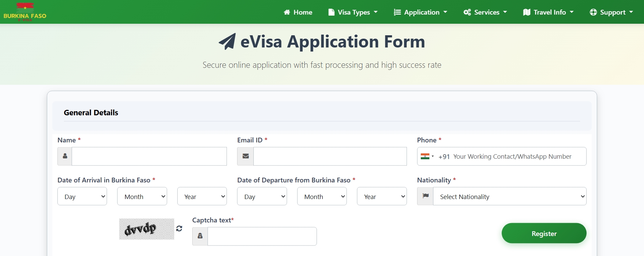Screen dimensions: 644x256
Task: Click the person icon beside Name field
Action: 65,156
